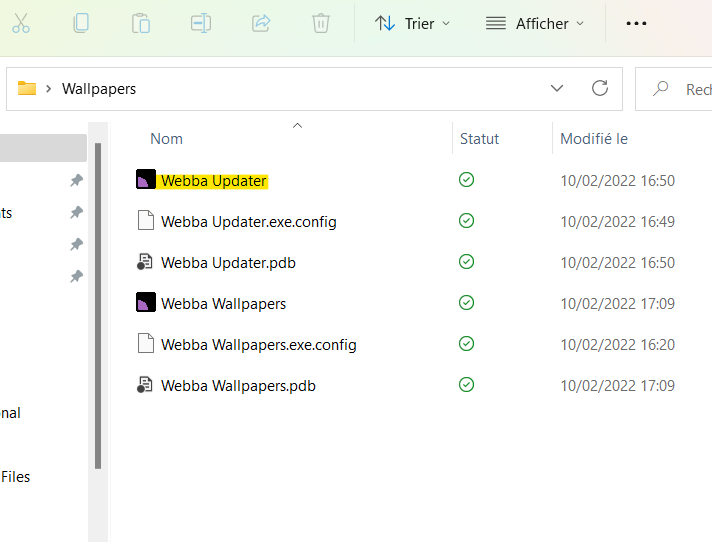Sort by the Statut column header

(x=480, y=139)
